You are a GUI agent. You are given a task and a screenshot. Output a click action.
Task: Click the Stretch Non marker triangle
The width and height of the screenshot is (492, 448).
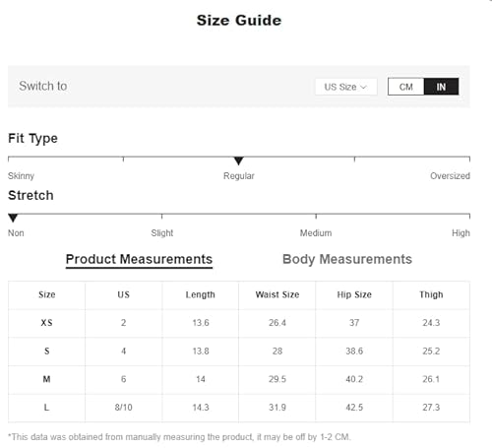point(13,218)
